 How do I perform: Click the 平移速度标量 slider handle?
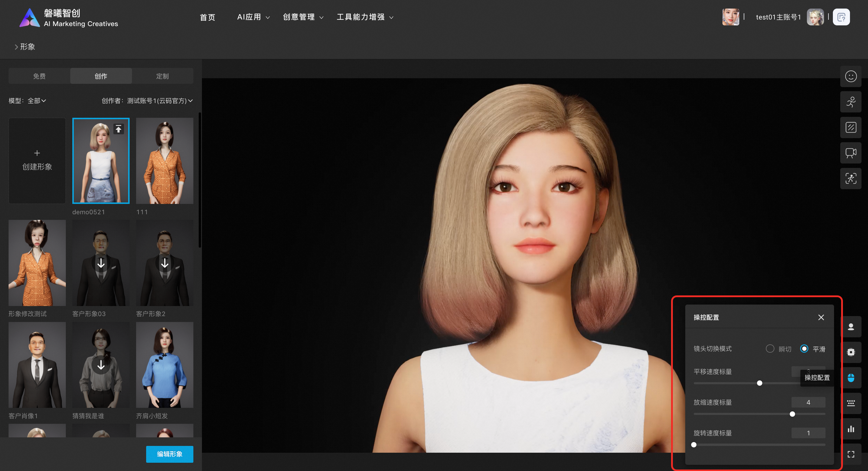pos(759,383)
